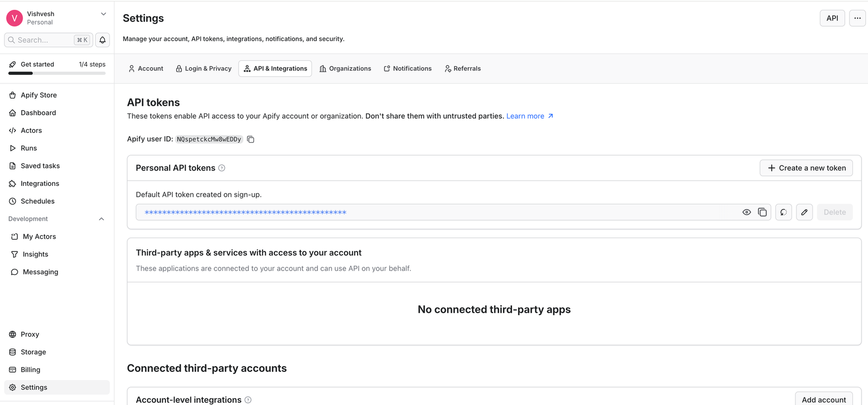Open help tooltip for Personal API tokens
The width and height of the screenshot is (868, 405).
point(222,168)
